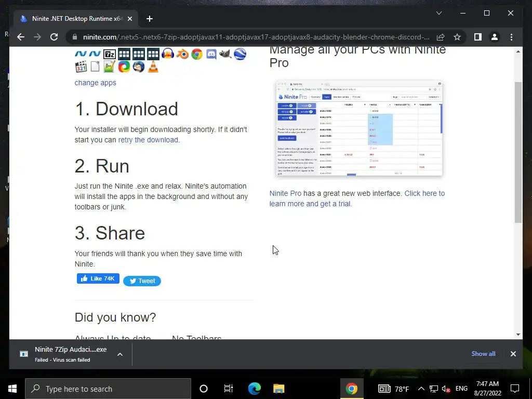Screen dimensions: 532x399
Task: Bookmark this page with the star
Action: click(457, 37)
